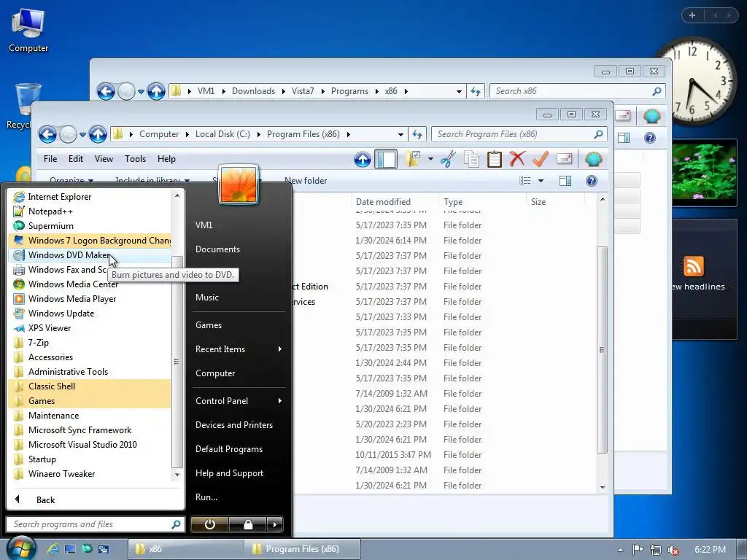Expand Computer breadcrumb arrow
The width and height of the screenshot is (747, 560).
pos(187,134)
